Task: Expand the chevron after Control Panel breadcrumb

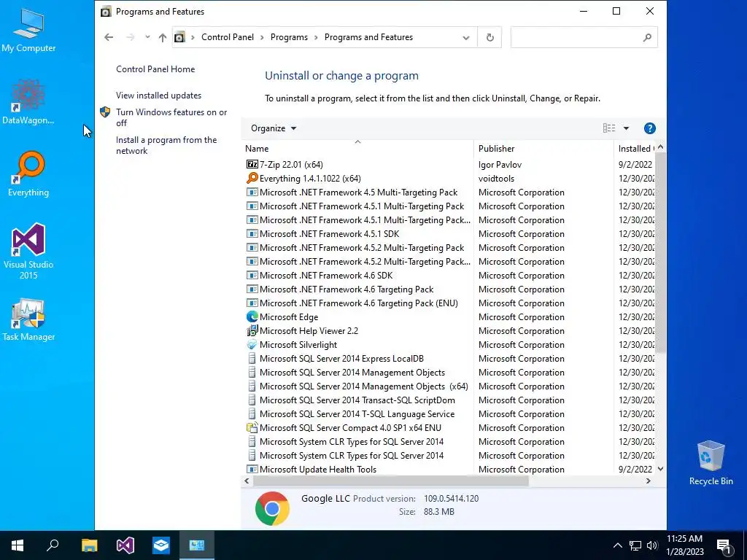Action: pos(262,37)
